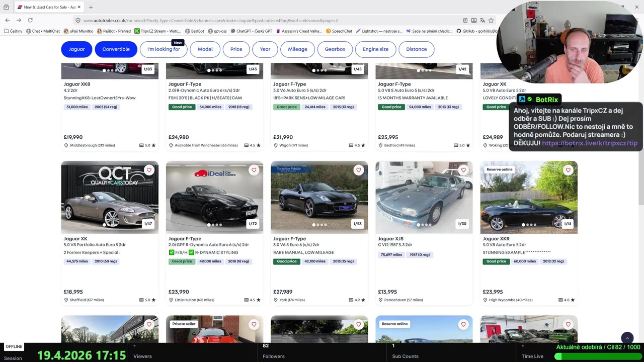Open the Jaguar XKR Reserve online photo
The image size is (644, 362).
click(529, 197)
